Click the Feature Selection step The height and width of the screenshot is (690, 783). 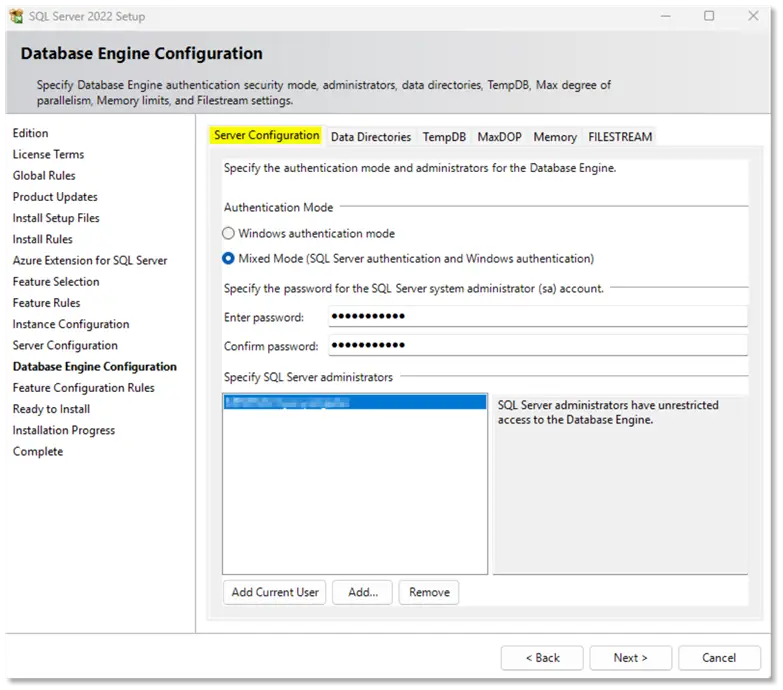click(x=56, y=282)
